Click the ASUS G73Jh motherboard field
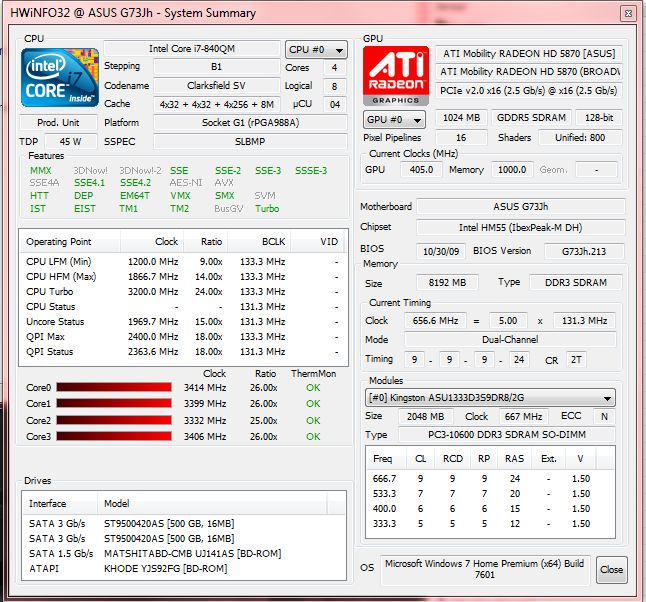This screenshot has height=602, width=646. (x=521, y=206)
